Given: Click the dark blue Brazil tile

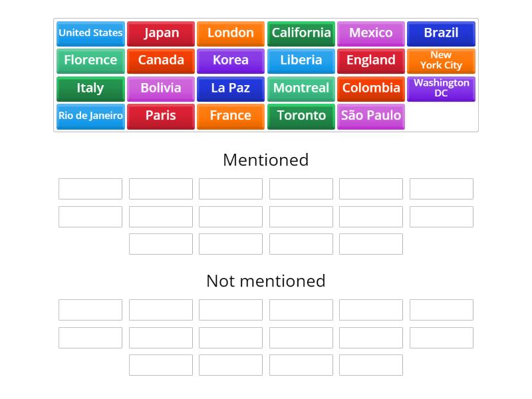Looking at the screenshot, I should [441, 34].
